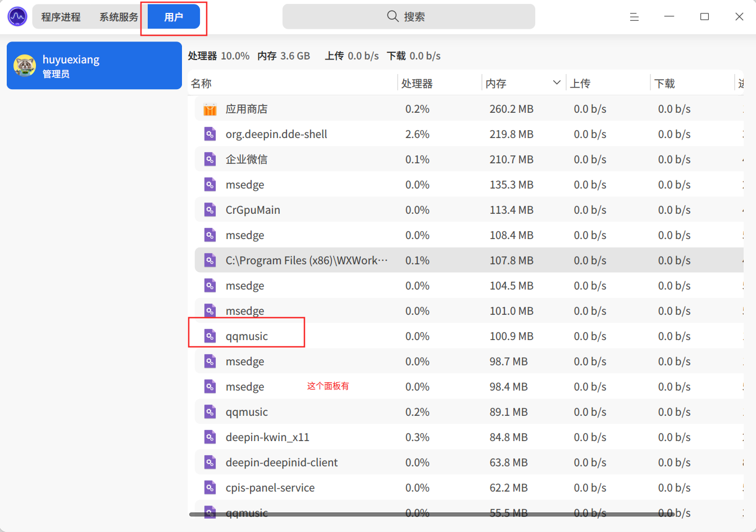The image size is (756, 532).
Task: Click the deepin-deepinid-client process icon
Action: (210, 462)
